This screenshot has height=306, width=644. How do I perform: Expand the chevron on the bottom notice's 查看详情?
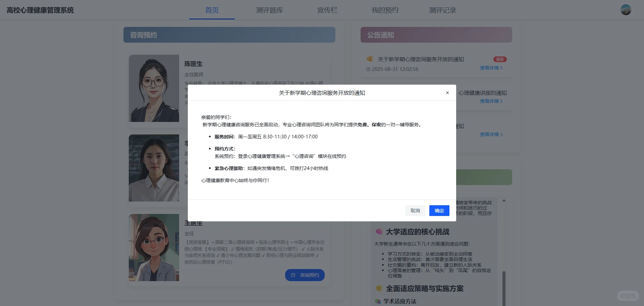pyautogui.click(x=502, y=134)
